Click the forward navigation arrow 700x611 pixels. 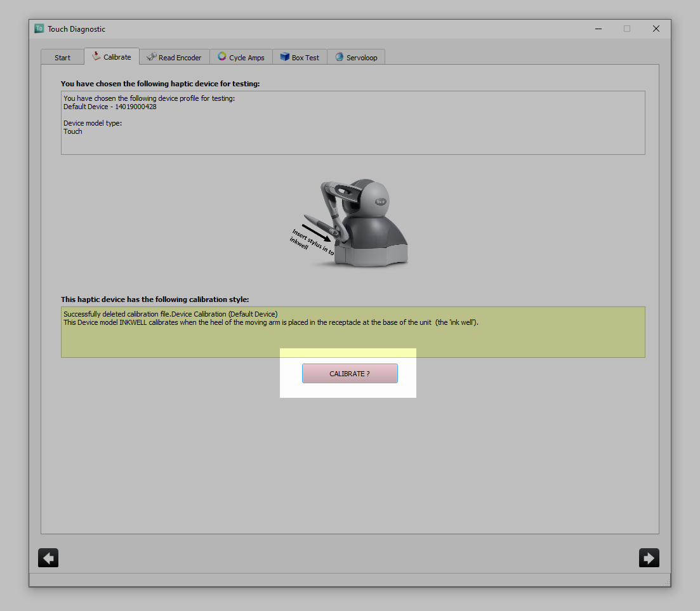click(x=649, y=557)
